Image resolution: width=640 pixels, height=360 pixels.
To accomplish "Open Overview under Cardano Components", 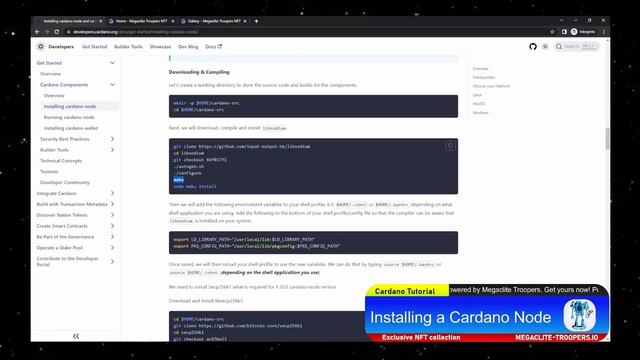I will click(x=54, y=96).
